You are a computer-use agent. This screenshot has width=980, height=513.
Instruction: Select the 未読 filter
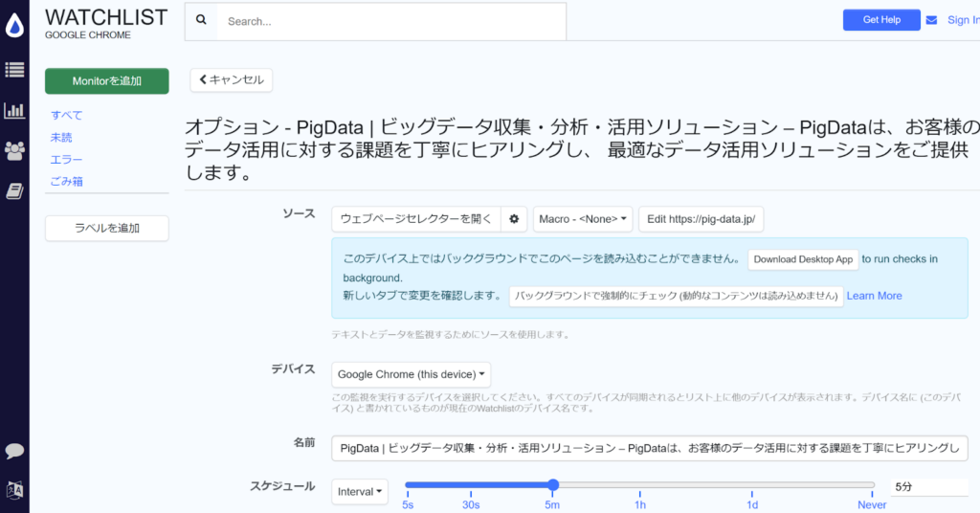(61, 138)
